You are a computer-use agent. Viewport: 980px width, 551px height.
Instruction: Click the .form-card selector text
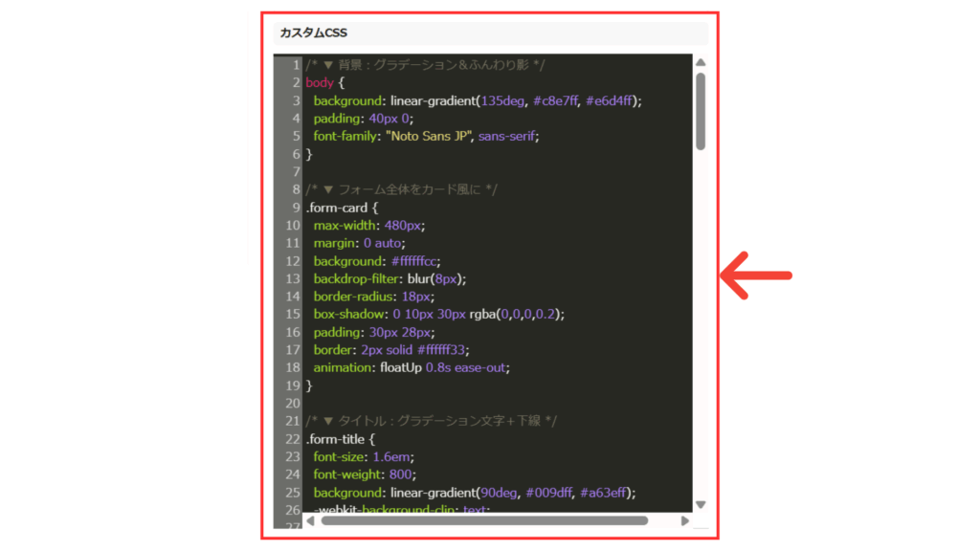click(337, 208)
